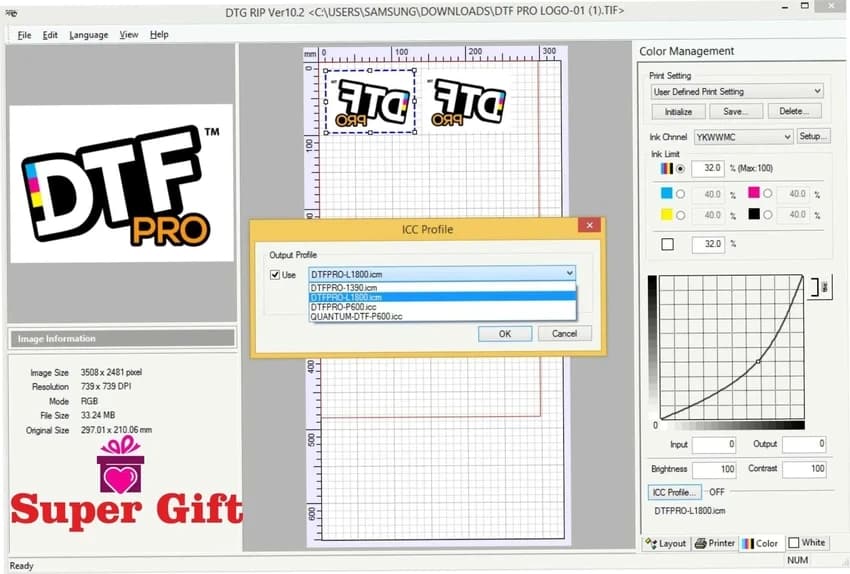Select DTFPRO-L1800.icm highlighted list entry
850x574 pixels.
pos(442,297)
